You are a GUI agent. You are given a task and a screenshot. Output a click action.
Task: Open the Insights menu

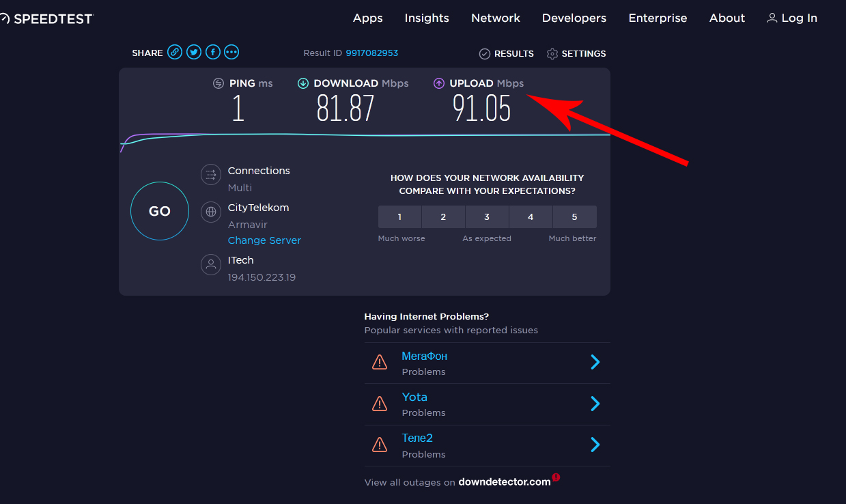427,18
